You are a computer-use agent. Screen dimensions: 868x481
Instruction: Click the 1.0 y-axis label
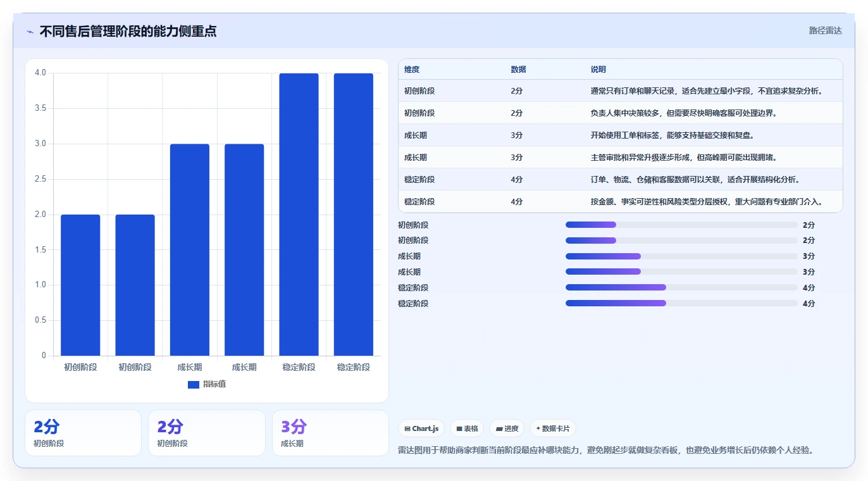[x=40, y=285]
